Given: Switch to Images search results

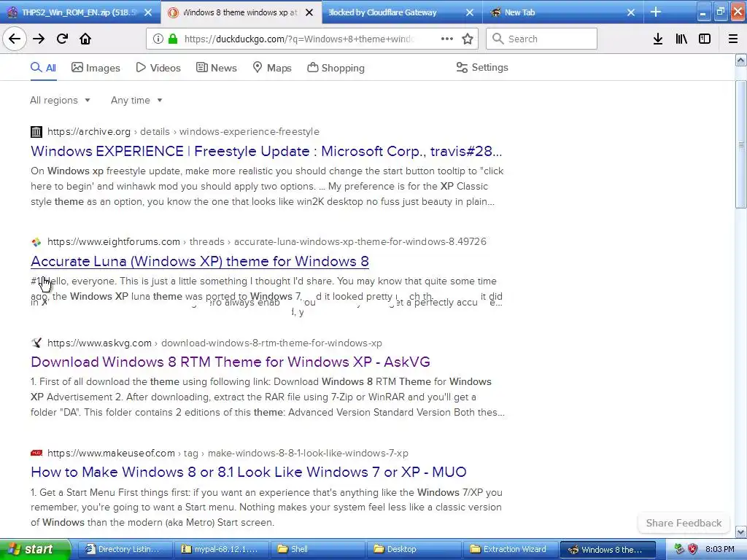Looking at the screenshot, I should pyautogui.click(x=96, y=68).
